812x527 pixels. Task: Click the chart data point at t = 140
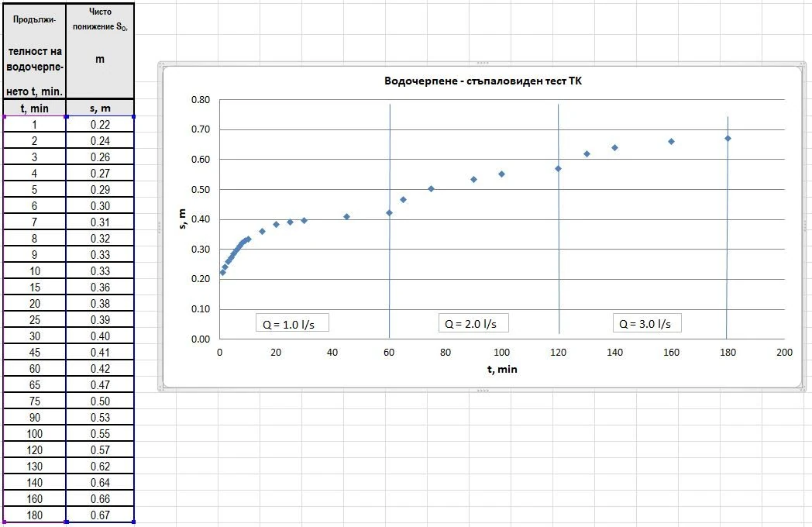[614, 148]
